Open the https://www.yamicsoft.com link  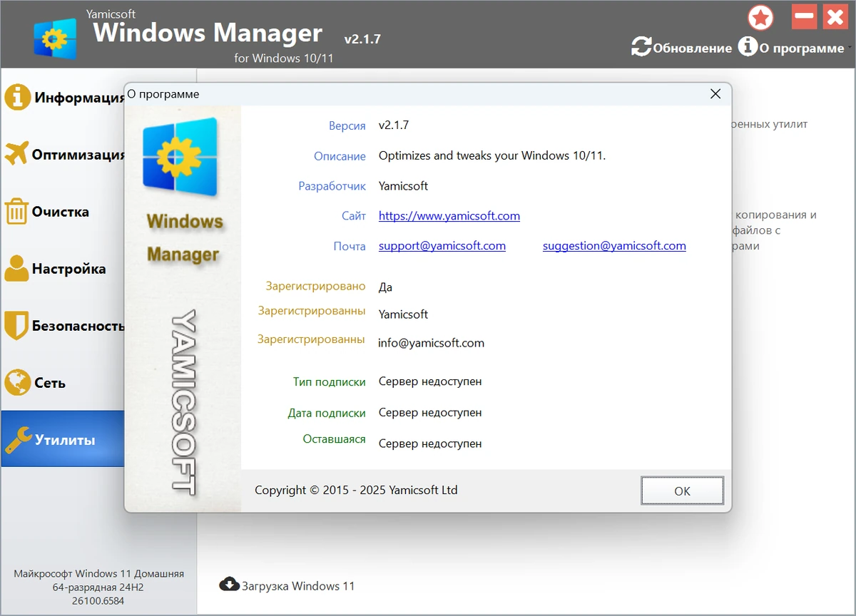coord(449,215)
